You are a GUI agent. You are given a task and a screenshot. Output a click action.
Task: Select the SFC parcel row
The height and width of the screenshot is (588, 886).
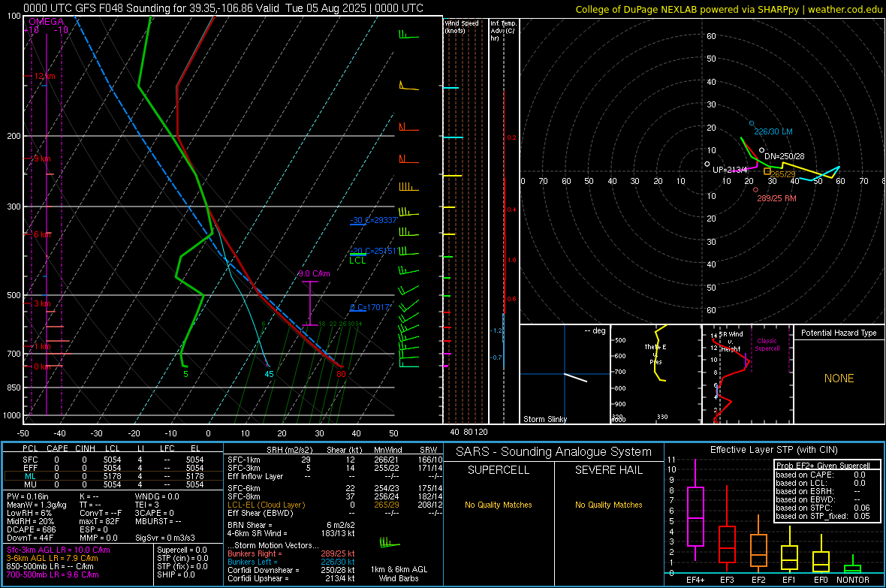click(x=113, y=460)
